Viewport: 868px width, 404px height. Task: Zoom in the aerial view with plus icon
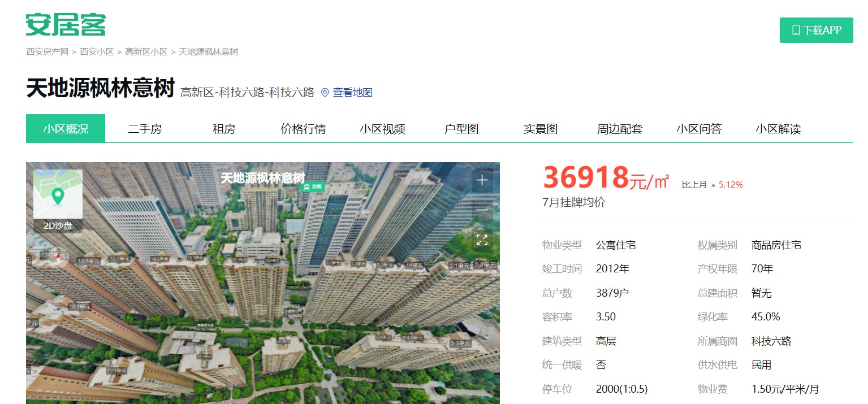(482, 180)
